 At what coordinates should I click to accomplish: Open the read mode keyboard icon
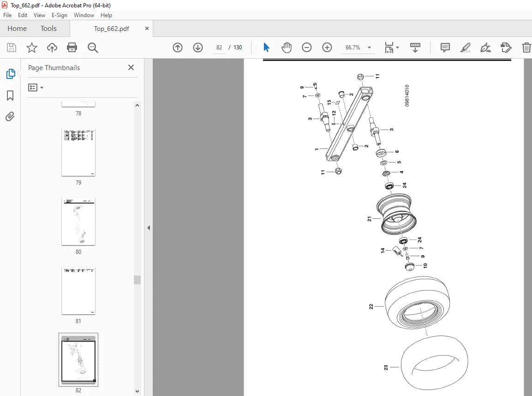pyautogui.click(x=415, y=48)
